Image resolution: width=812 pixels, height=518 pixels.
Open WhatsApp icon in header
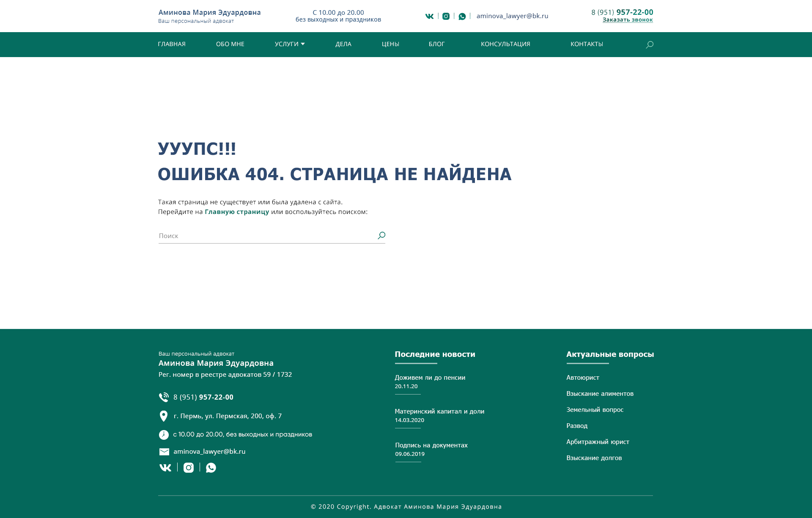(x=462, y=16)
